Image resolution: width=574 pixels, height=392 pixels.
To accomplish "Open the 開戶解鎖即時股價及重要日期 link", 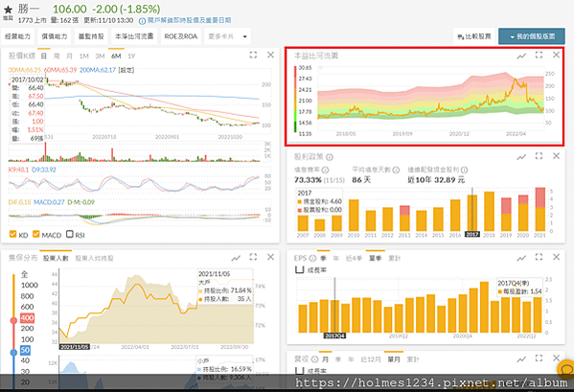I will pos(190,20).
